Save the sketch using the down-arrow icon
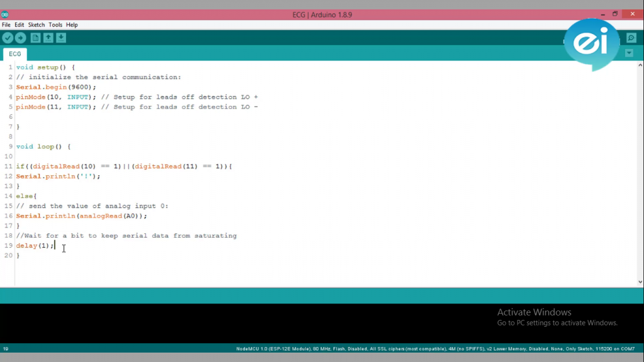Viewport: 644px width, 362px height. 60,38
